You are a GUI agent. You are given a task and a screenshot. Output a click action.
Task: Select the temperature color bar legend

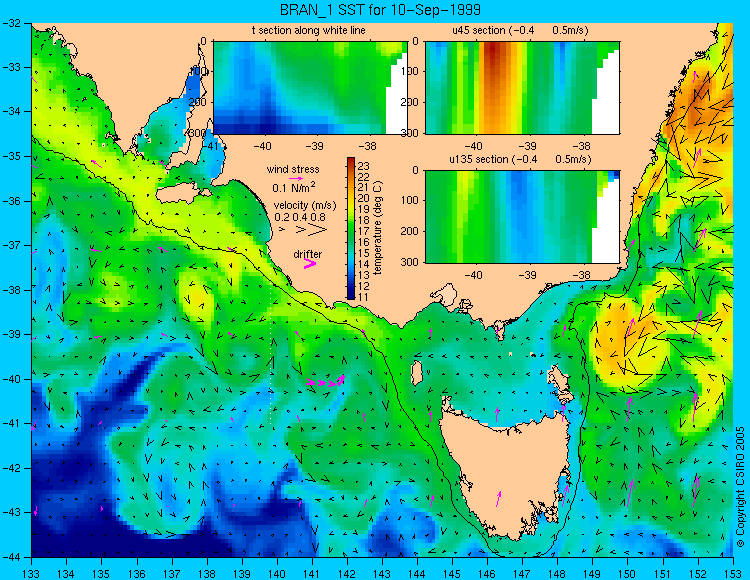click(x=351, y=229)
